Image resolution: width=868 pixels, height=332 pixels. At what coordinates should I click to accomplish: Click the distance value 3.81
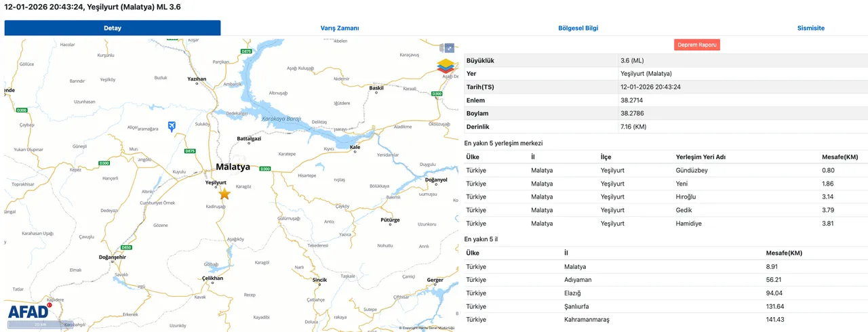[x=828, y=223]
